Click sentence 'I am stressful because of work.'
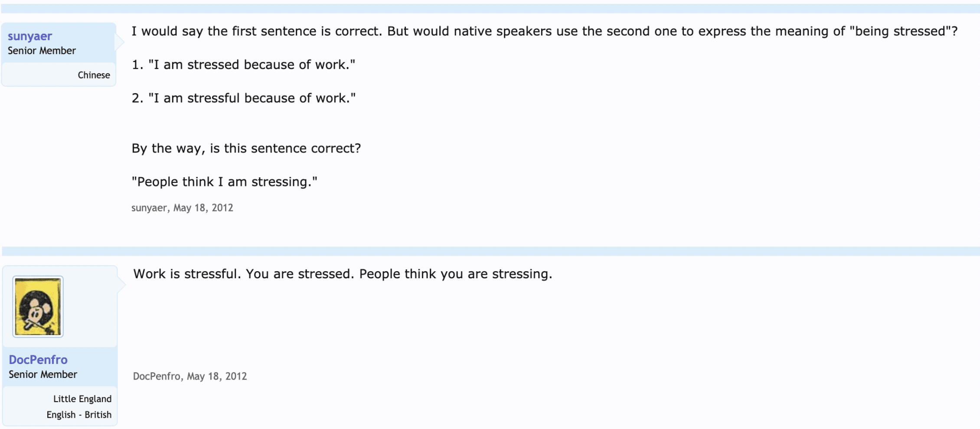This screenshot has width=980, height=429. pyautogui.click(x=252, y=98)
